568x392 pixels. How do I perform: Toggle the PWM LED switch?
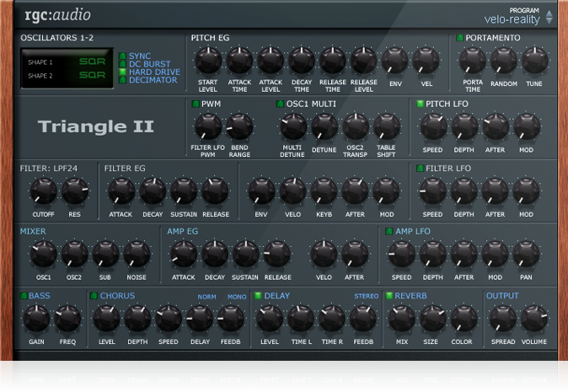pyautogui.click(x=196, y=104)
